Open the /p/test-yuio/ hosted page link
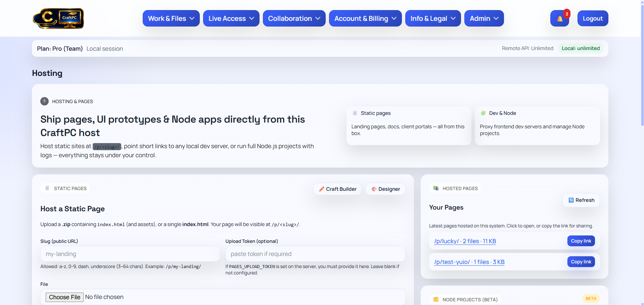 pos(469,262)
